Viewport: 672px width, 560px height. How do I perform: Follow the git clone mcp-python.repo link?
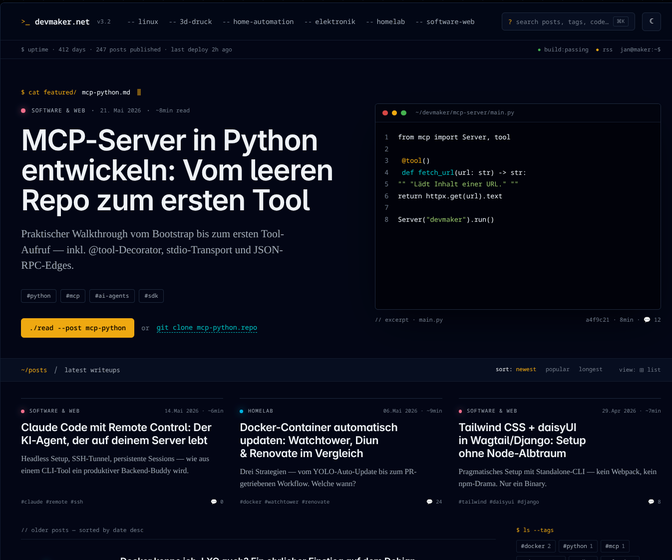pos(207,328)
